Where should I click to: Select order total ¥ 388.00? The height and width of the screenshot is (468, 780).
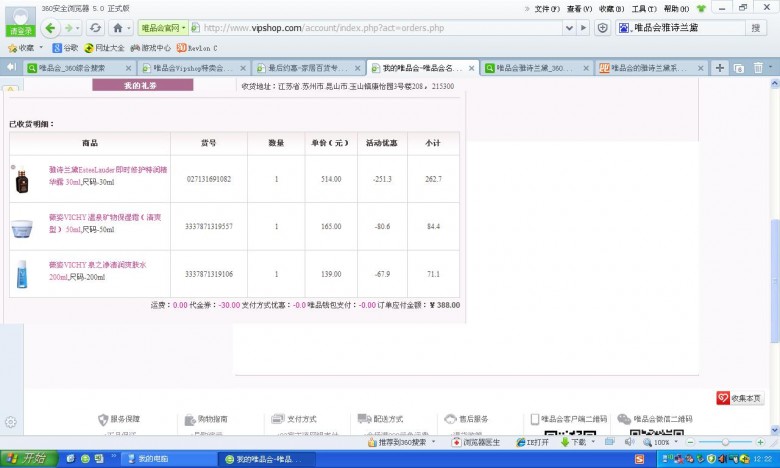click(445, 305)
